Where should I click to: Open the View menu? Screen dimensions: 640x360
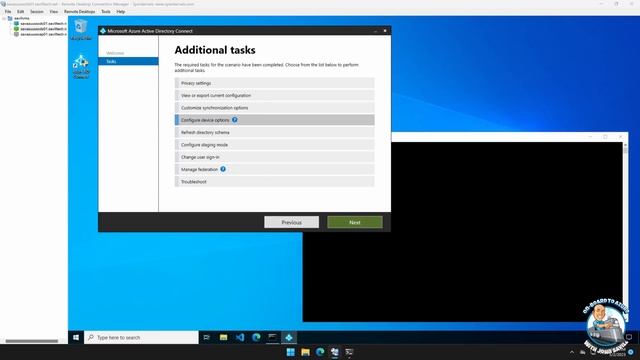click(53, 11)
